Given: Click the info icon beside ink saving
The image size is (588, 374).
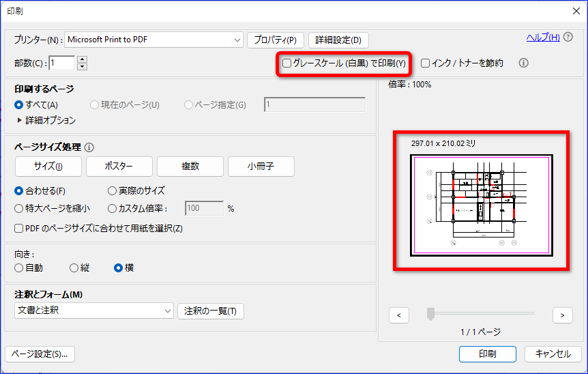Looking at the screenshot, I should pos(523,63).
